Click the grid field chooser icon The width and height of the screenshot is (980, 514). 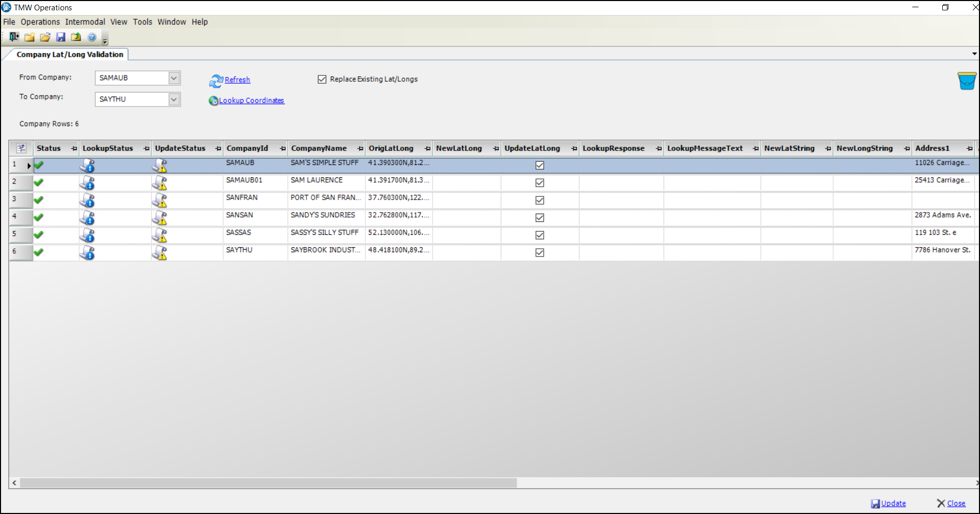tap(21, 148)
